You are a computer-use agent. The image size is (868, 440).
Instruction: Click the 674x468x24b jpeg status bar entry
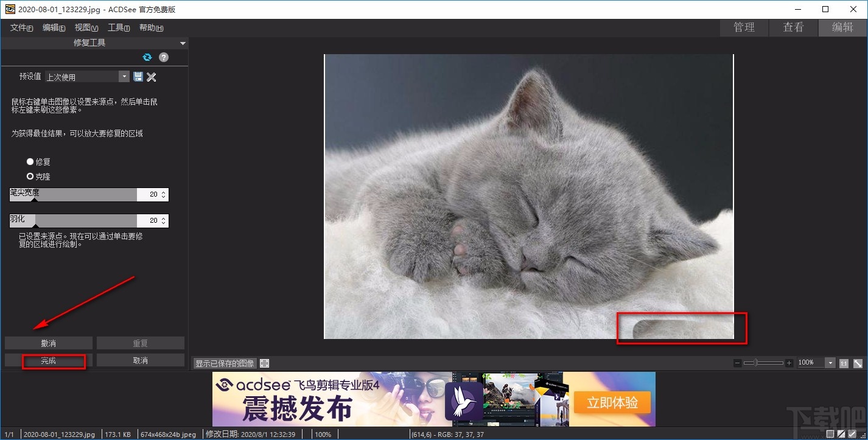[x=169, y=435]
